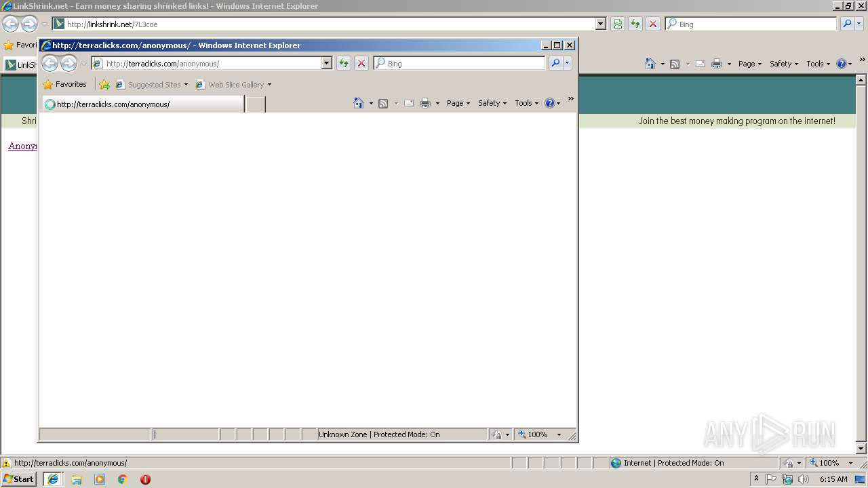Go back in the terraclicks window
The width and height of the screenshot is (868, 488).
(x=50, y=64)
